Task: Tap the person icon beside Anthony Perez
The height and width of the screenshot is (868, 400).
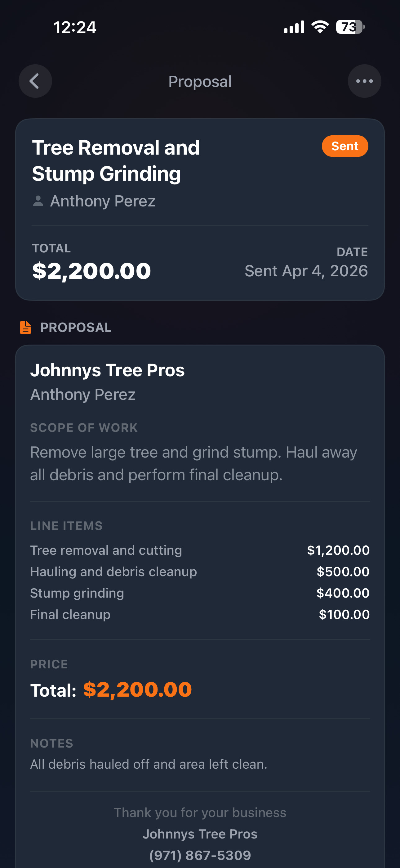Action: pos(38,201)
